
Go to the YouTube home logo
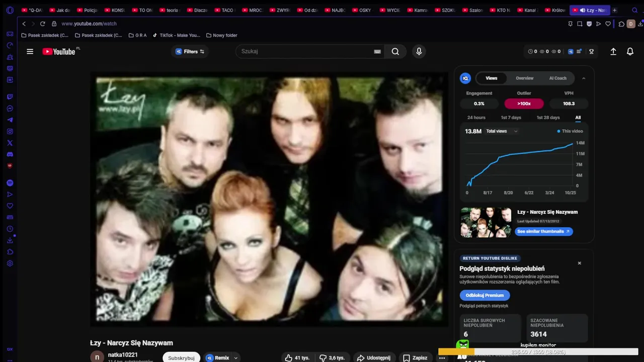59,51
